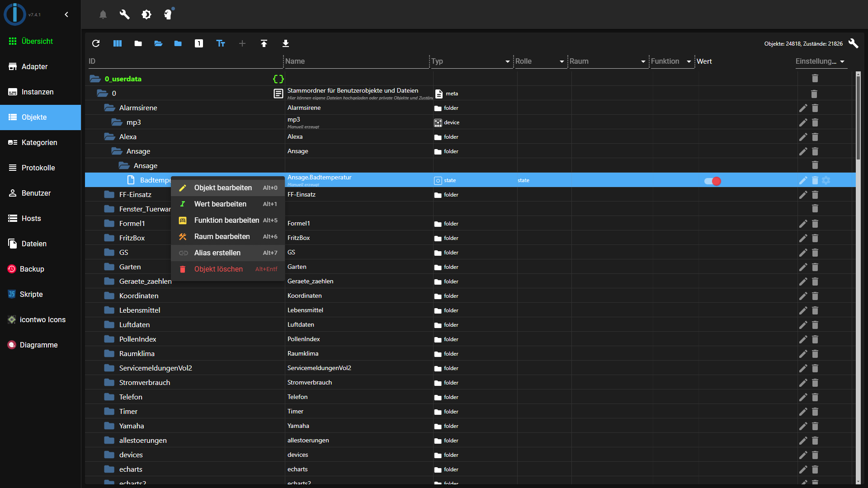
Task: Collapse the 0_userdata tree folder
Action: point(95,79)
